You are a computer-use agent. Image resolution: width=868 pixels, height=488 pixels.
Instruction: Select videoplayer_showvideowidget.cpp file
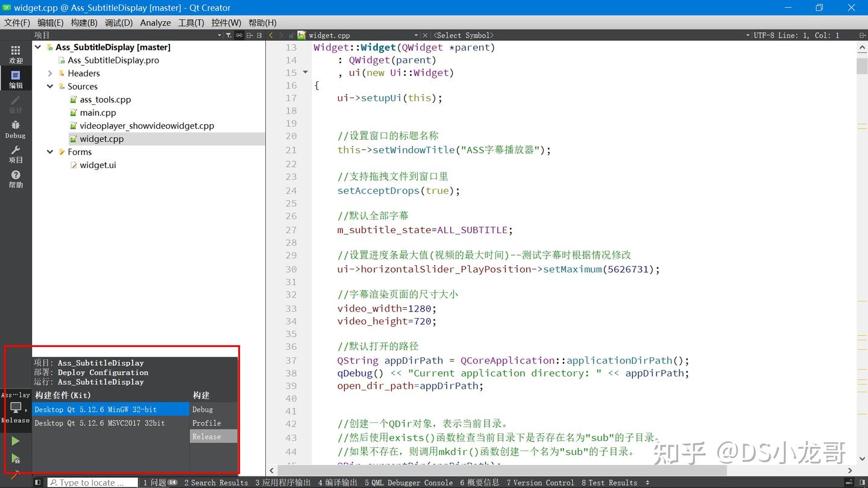tap(146, 126)
